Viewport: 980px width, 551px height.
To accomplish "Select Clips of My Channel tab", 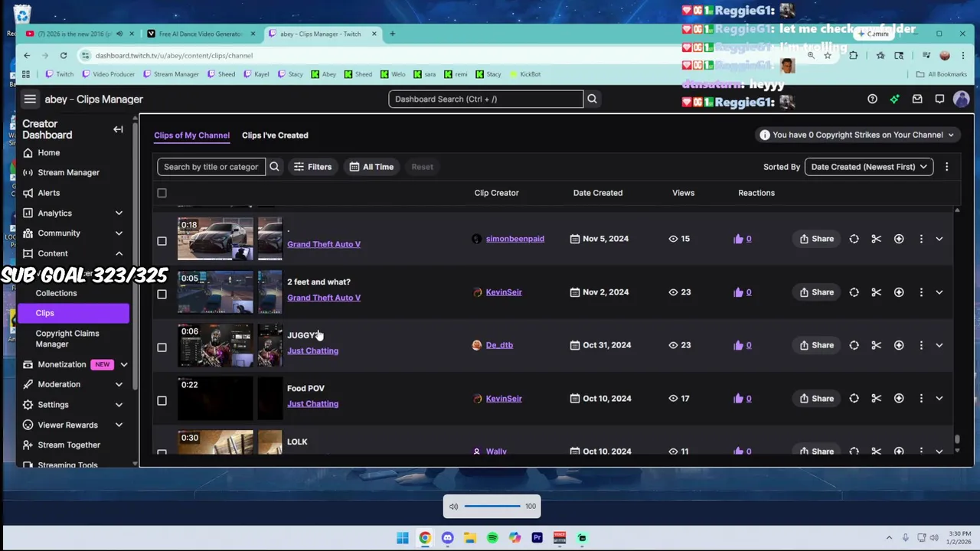I will 191,135.
